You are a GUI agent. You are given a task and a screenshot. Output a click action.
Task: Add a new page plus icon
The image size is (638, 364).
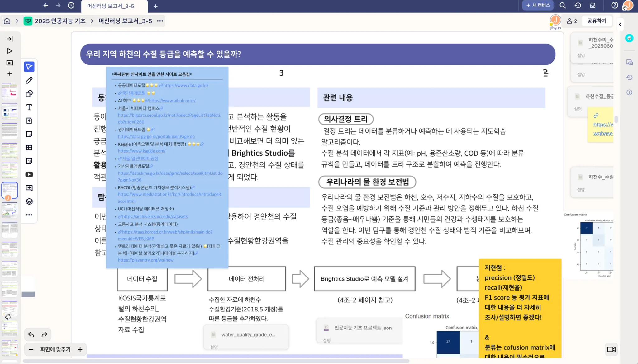10,74
